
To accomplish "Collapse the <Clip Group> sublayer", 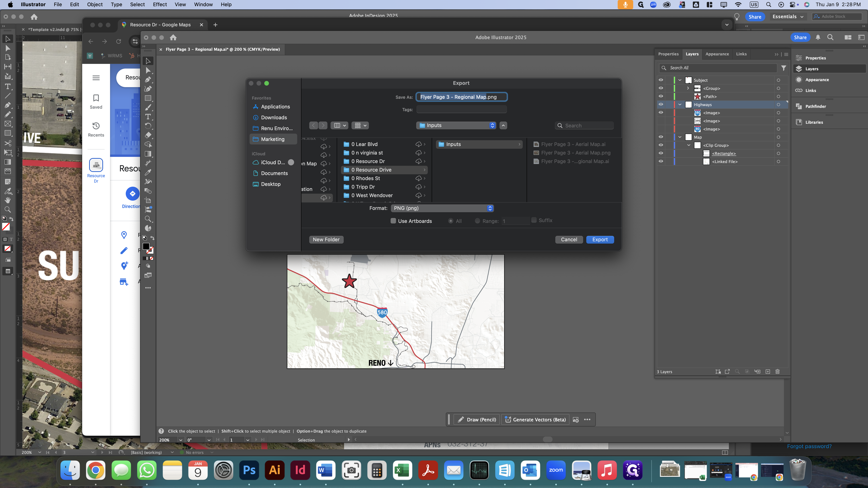I will [x=689, y=145].
